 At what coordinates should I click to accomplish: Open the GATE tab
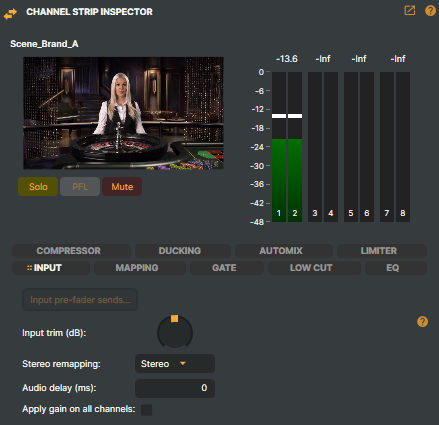click(x=227, y=268)
